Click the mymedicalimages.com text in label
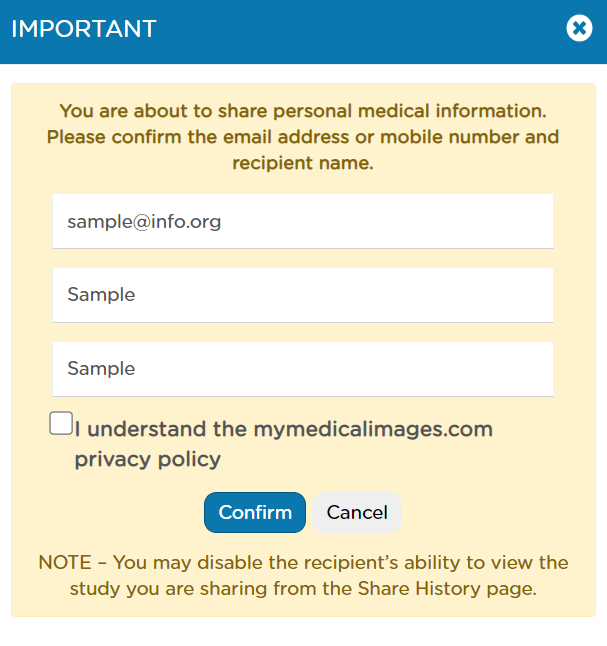Image resolution: width=607 pixels, height=646 pixels. click(x=373, y=429)
